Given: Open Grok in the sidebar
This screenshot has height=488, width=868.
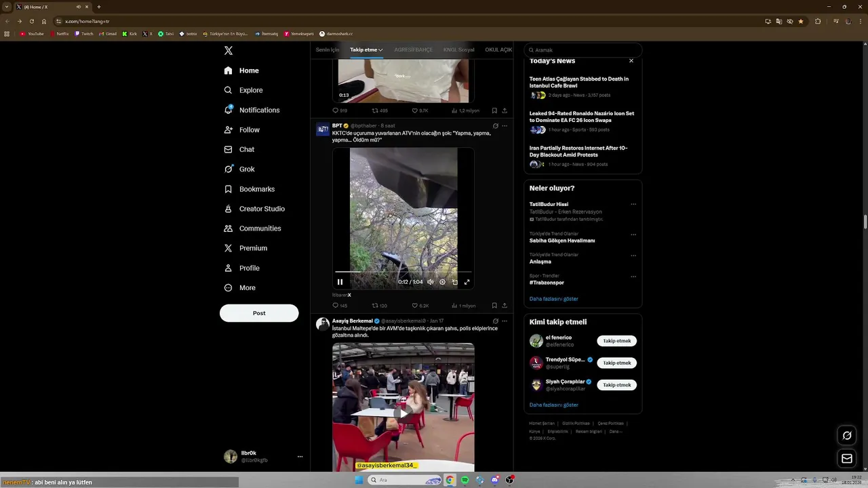Looking at the screenshot, I should pyautogui.click(x=239, y=169).
